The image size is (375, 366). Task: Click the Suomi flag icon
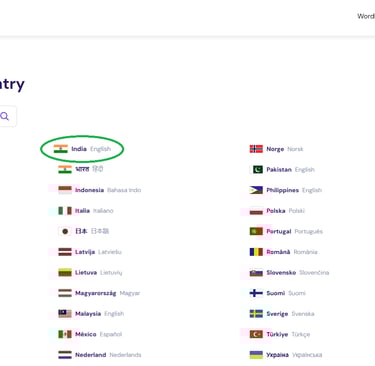pos(256,293)
